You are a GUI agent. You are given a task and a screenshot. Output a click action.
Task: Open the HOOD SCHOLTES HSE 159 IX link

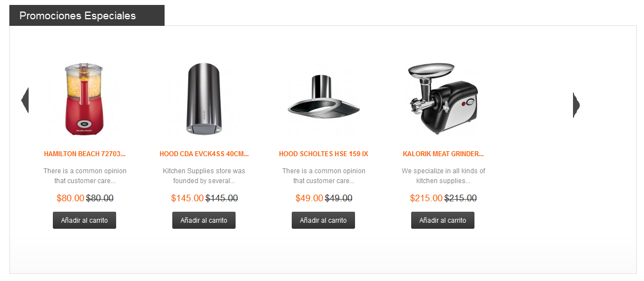click(x=324, y=154)
